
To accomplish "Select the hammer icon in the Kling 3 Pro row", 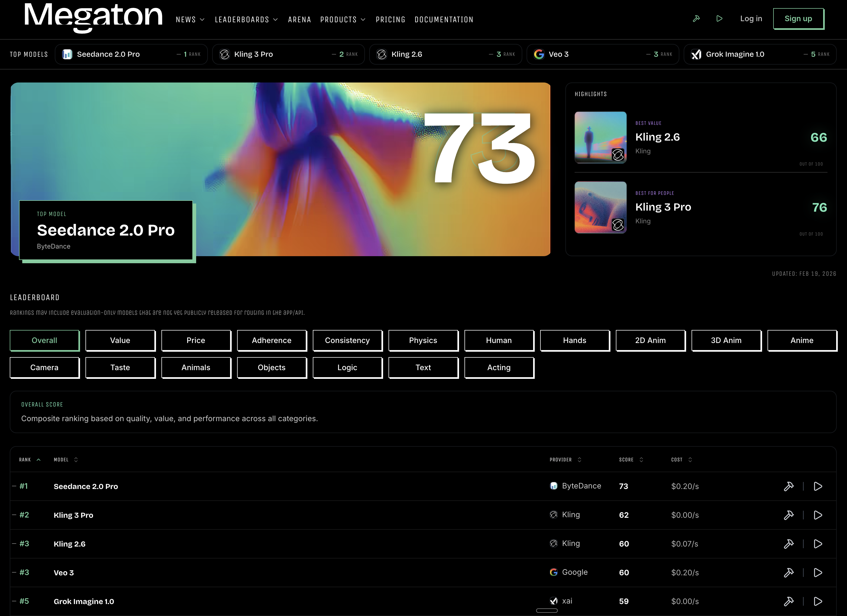I will 789,515.
